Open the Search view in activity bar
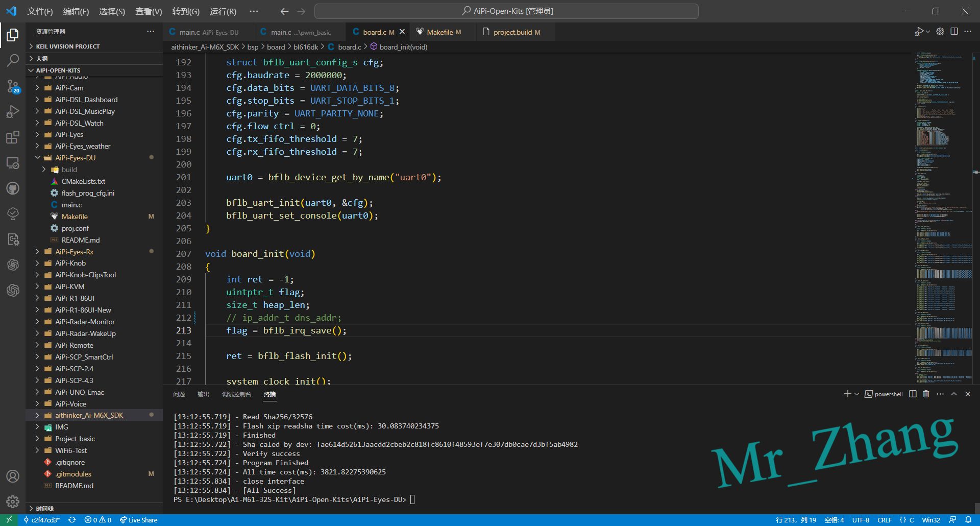980x526 pixels. [13, 60]
